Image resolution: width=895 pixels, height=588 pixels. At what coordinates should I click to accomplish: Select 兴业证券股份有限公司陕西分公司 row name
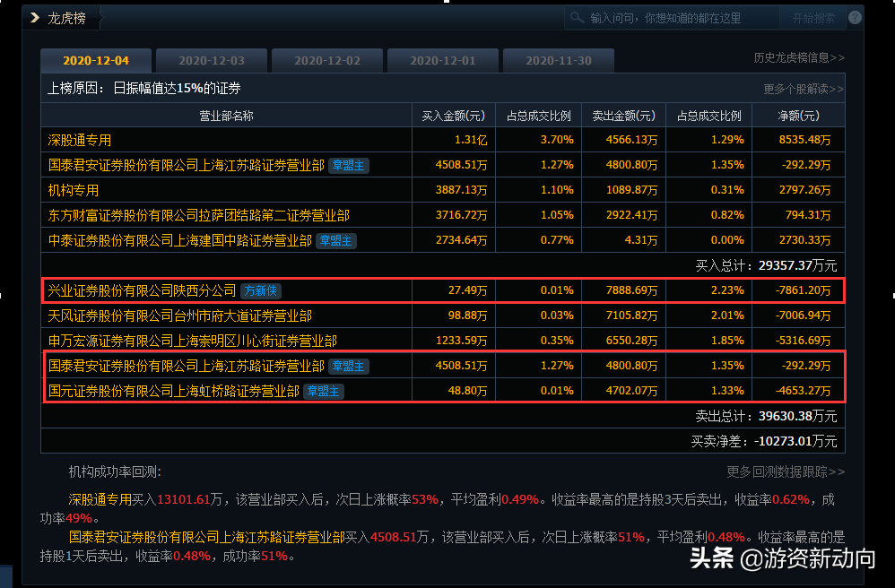[x=142, y=291]
